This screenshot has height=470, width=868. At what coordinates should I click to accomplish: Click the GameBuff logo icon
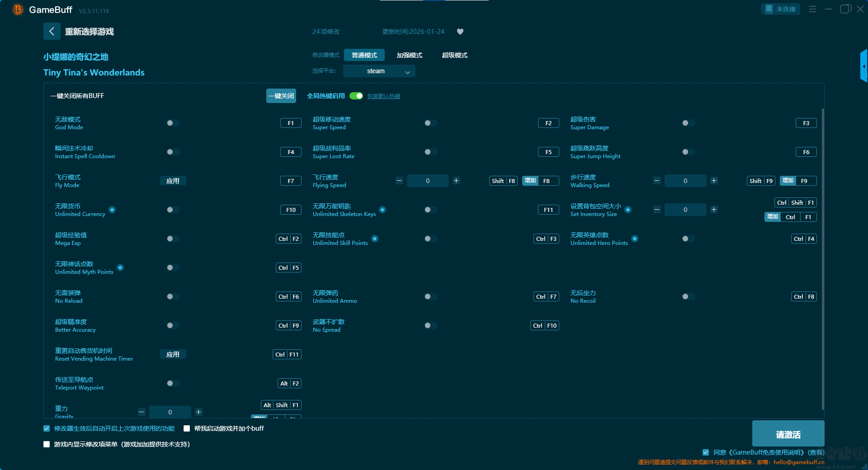(x=18, y=9)
